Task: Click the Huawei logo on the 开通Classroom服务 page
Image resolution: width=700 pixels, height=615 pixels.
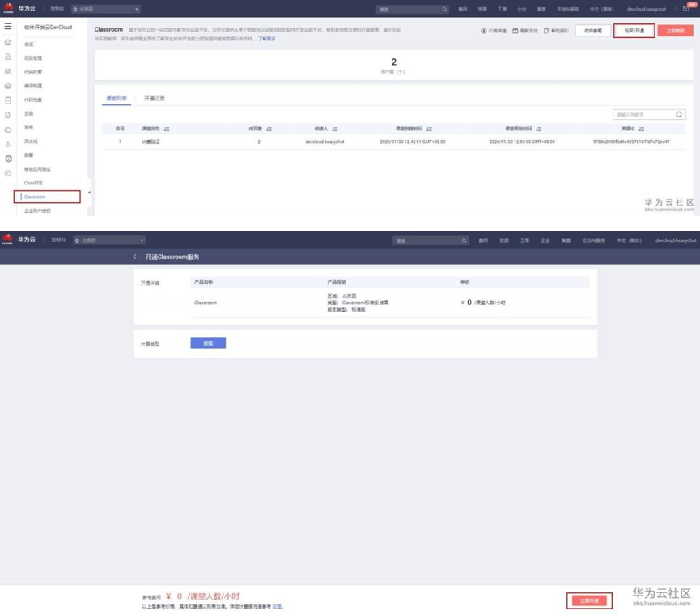Action: click(7, 240)
